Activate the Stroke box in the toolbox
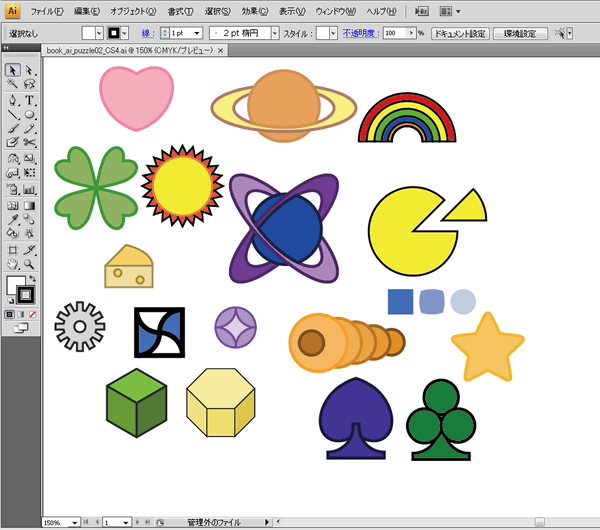Viewport: 600px width, 530px height. tap(26, 295)
